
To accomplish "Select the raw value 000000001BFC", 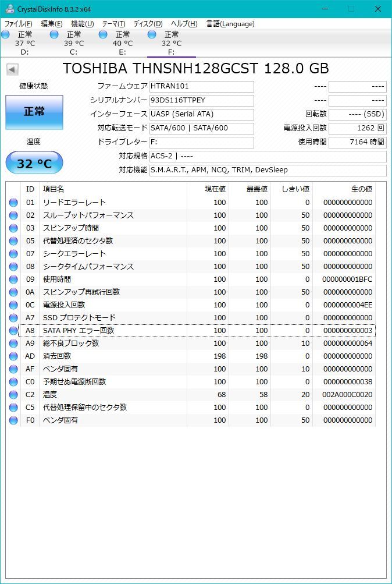I will point(348,279).
